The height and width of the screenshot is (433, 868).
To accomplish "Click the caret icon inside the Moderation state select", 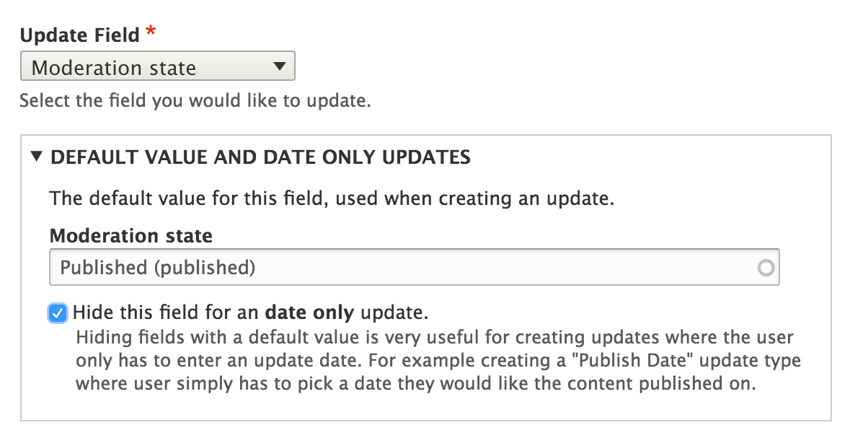I will point(279,66).
